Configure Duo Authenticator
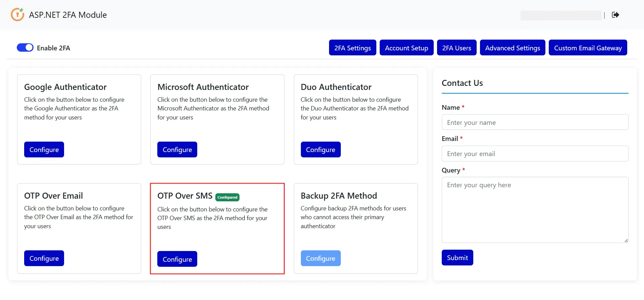The width and height of the screenshot is (644, 300). pyautogui.click(x=321, y=150)
